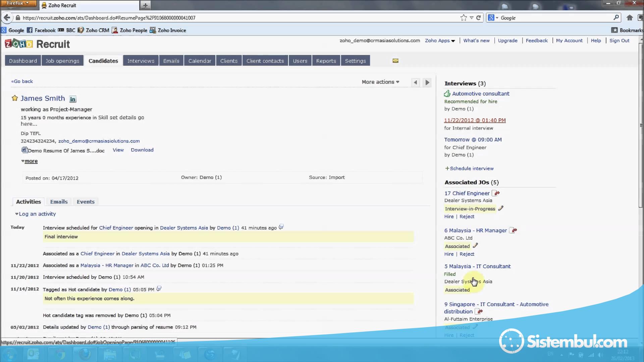Open new browser tab plus button
The image size is (644, 362).
coord(145,5)
